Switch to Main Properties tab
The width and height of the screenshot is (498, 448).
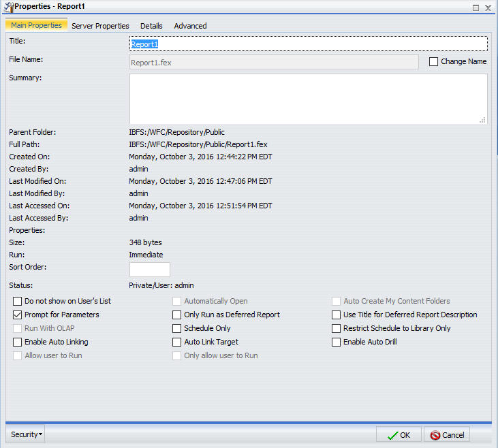pos(36,25)
